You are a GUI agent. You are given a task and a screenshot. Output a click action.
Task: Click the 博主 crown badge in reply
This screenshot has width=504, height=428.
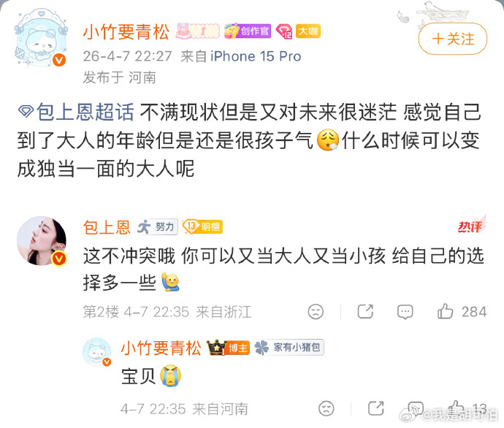point(228,348)
